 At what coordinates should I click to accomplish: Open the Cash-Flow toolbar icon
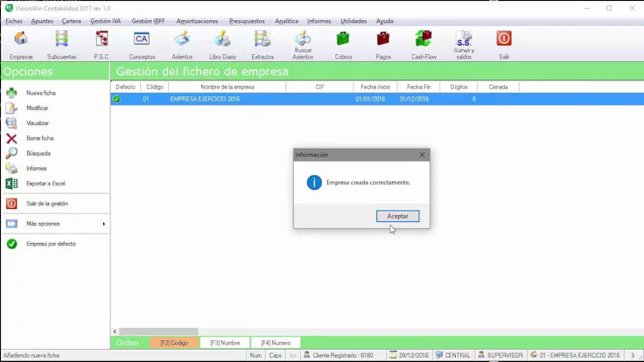coord(423,45)
